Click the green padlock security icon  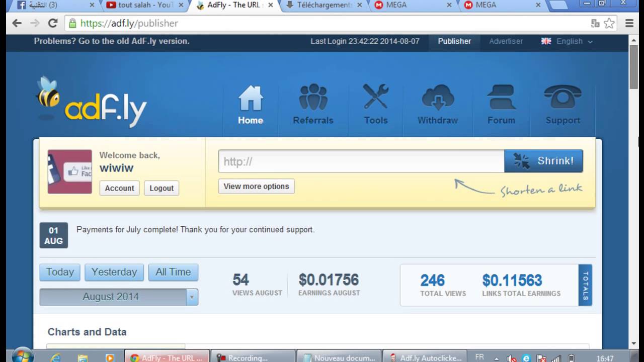(72, 23)
